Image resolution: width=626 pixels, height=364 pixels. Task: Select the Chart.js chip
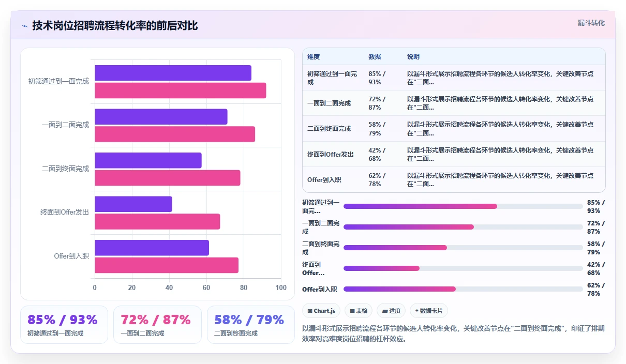pyautogui.click(x=321, y=311)
